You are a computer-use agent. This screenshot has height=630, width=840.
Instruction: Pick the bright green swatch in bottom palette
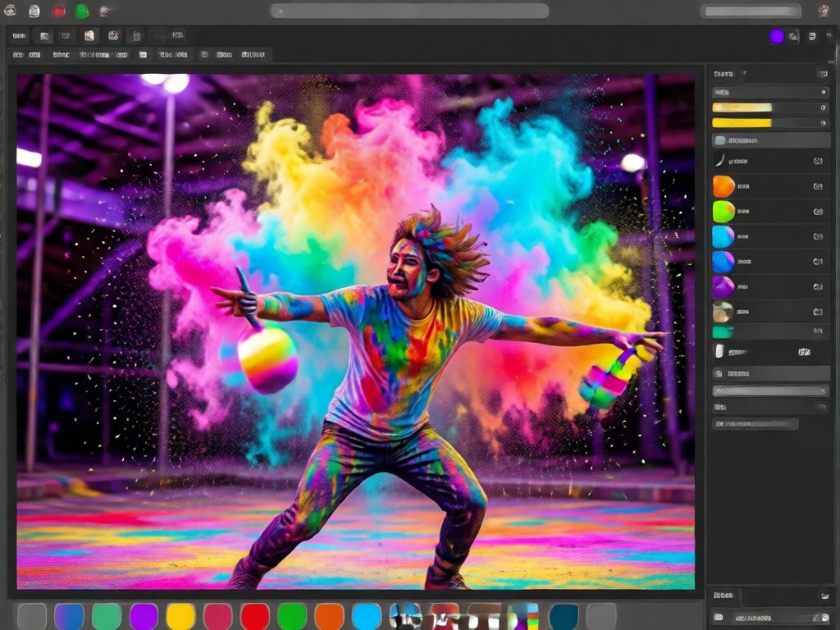(292, 616)
